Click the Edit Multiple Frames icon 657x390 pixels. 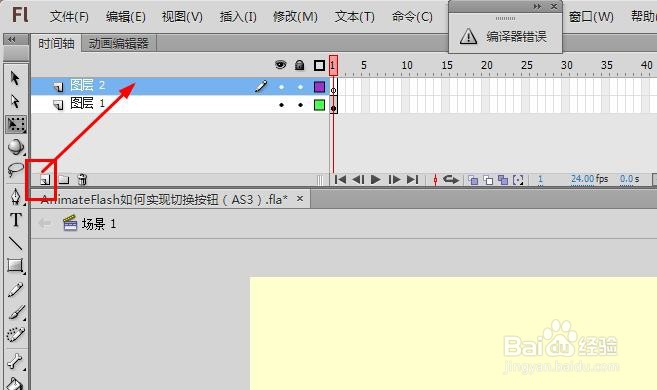coord(503,180)
